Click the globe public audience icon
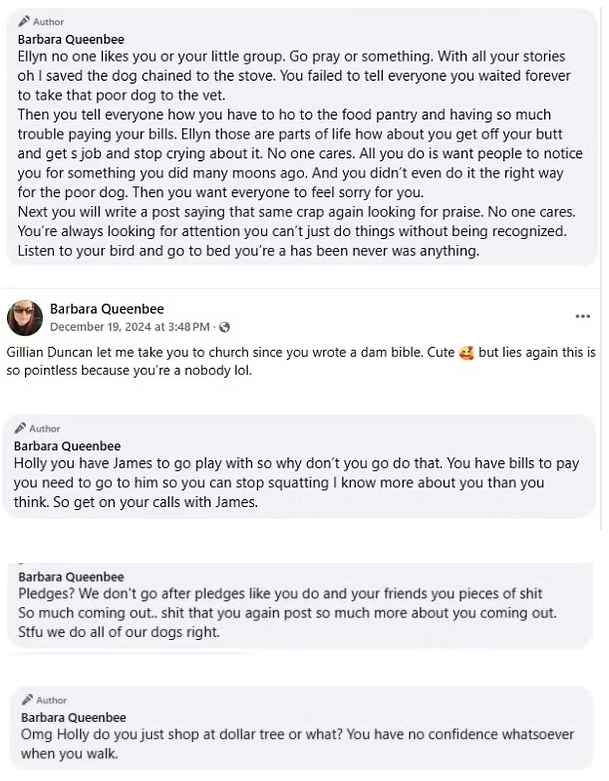Viewport: 609px width, 781px height. click(224, 327)
